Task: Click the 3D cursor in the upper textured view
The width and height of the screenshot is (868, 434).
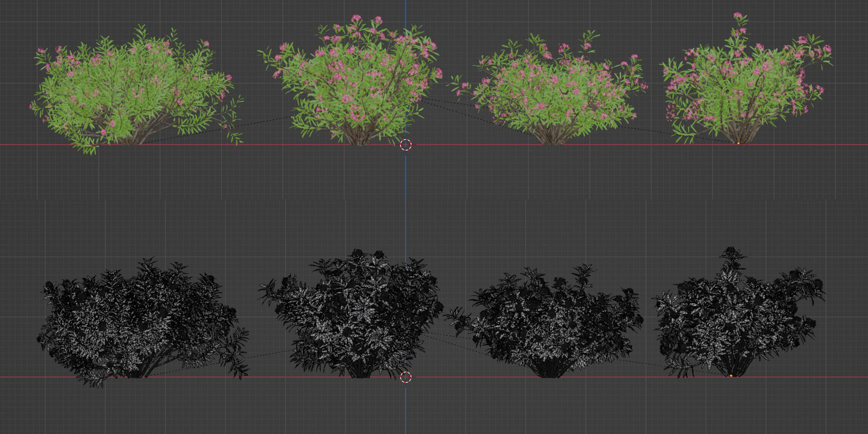Action: (x=406, y=145)
